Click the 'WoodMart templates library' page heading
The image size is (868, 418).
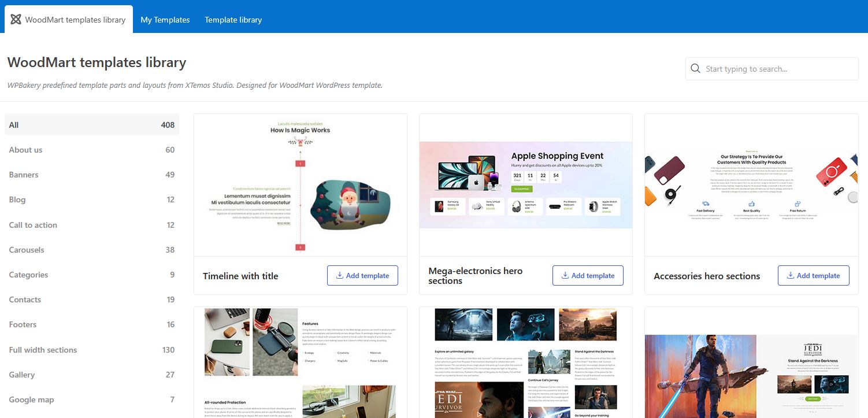(x=97, y=62)
